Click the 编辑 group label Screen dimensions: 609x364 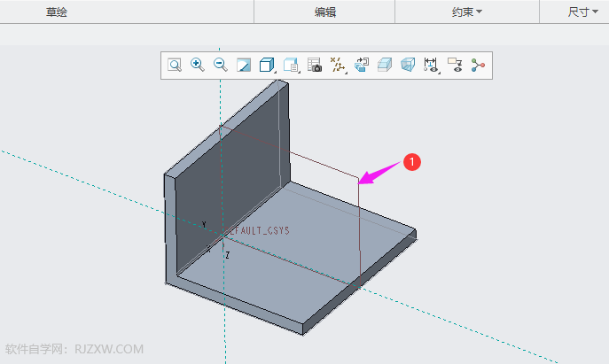pos(325,12)
